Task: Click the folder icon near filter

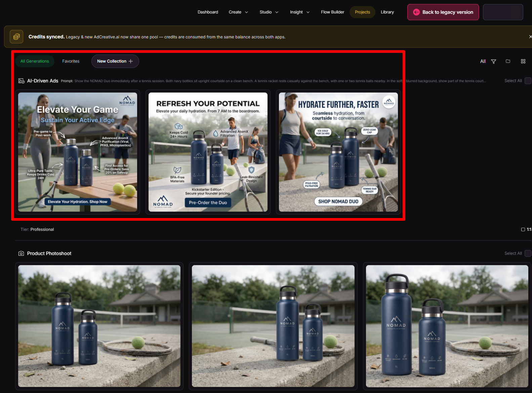Action: coord(508,61)
